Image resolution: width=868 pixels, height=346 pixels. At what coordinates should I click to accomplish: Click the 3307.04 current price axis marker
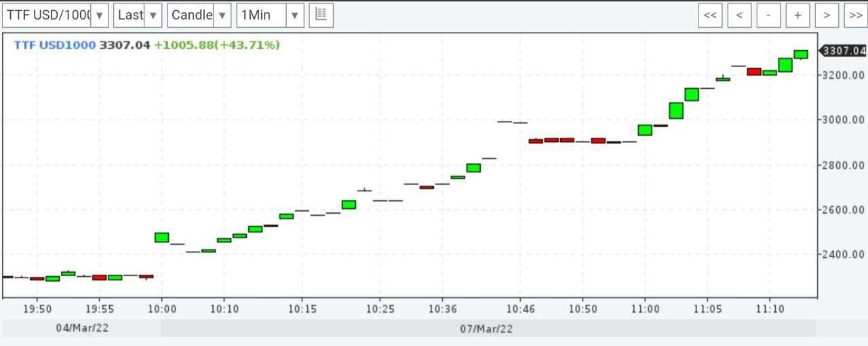coord(843,50)
